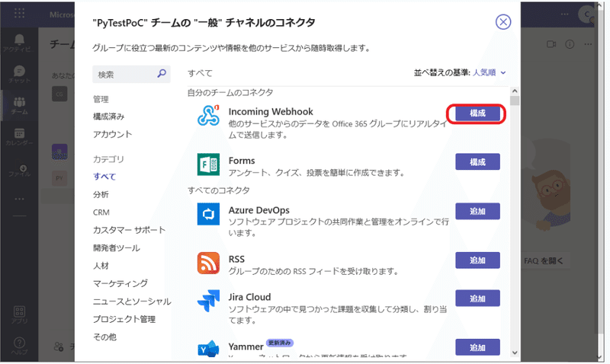Open Apps store in Teams sidebar

[x=19, y=315]
